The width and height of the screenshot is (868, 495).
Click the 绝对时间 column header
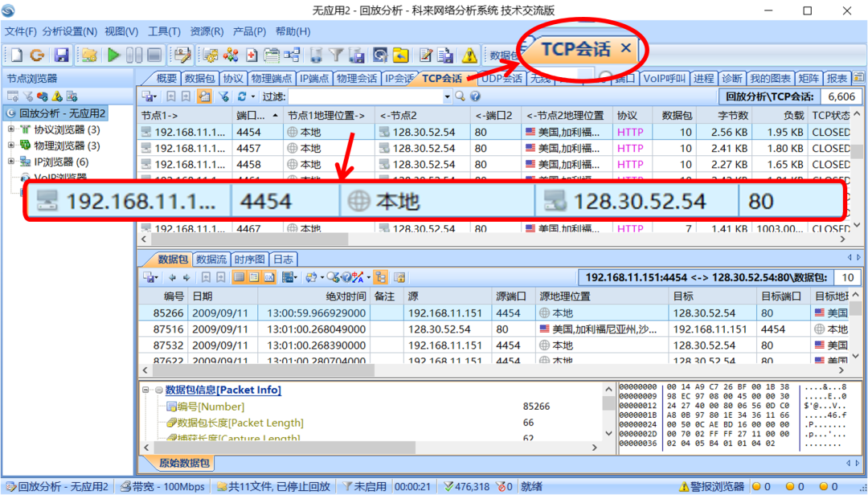click(313, 297)
